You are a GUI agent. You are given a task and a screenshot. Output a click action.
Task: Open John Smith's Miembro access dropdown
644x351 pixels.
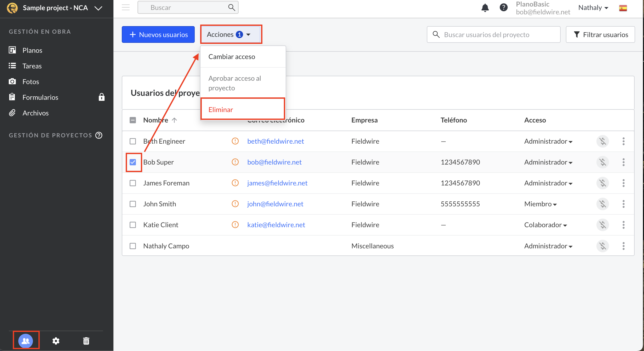click(x=540, y=204)
